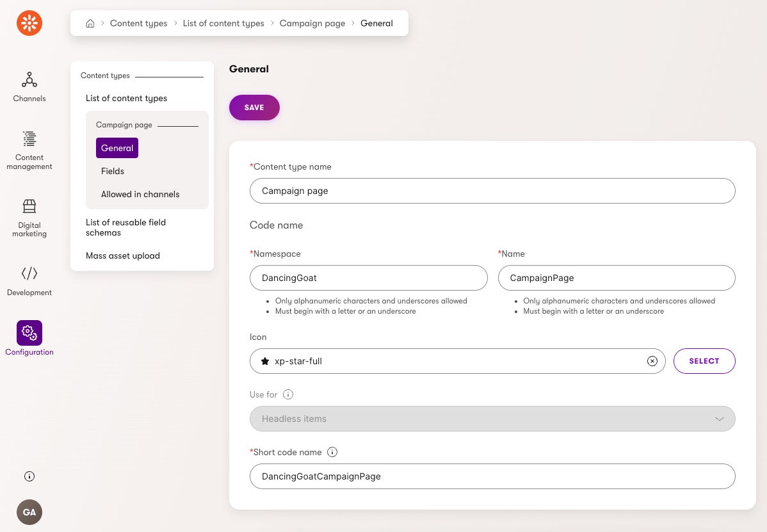767x532 pixels.
Task: Open List of reusable field schemas
Action: click(x=125, y=227)
